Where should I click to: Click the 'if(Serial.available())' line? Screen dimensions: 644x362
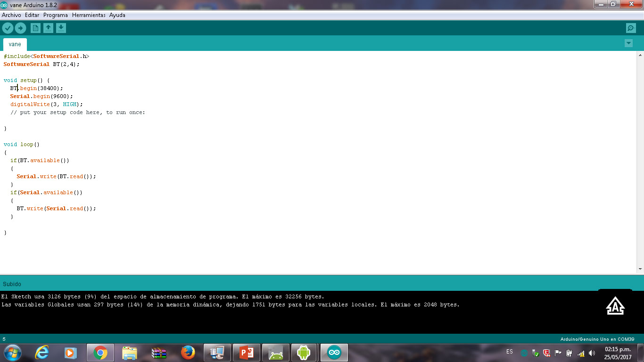46,192
